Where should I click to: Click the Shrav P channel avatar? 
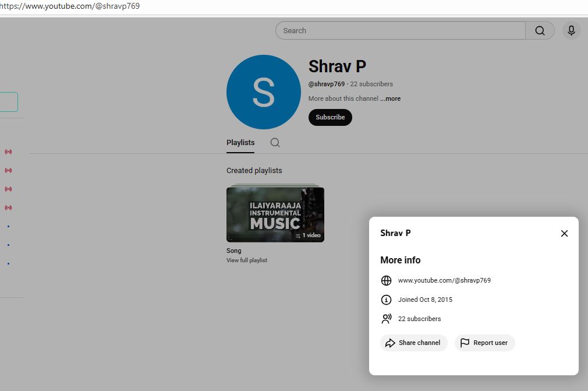[263, 92]
